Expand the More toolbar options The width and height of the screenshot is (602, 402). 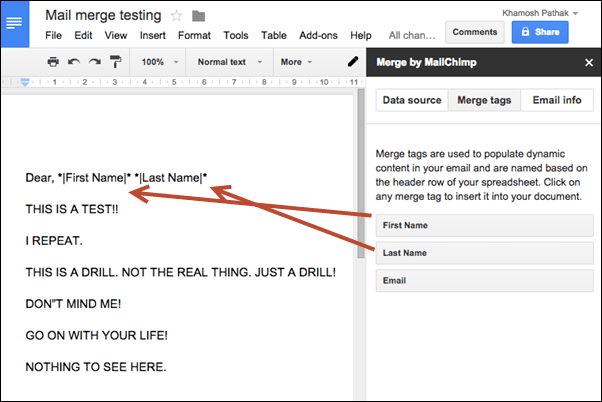pos(296,62)
